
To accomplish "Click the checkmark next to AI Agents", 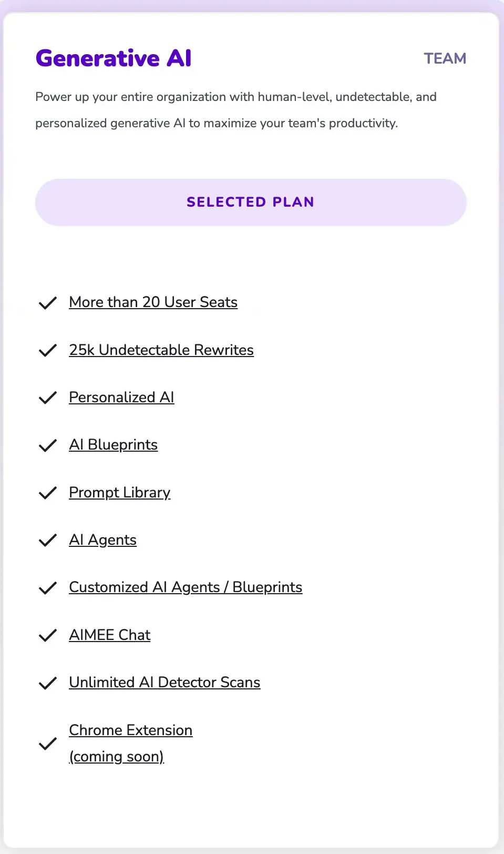I will point(48,541).
